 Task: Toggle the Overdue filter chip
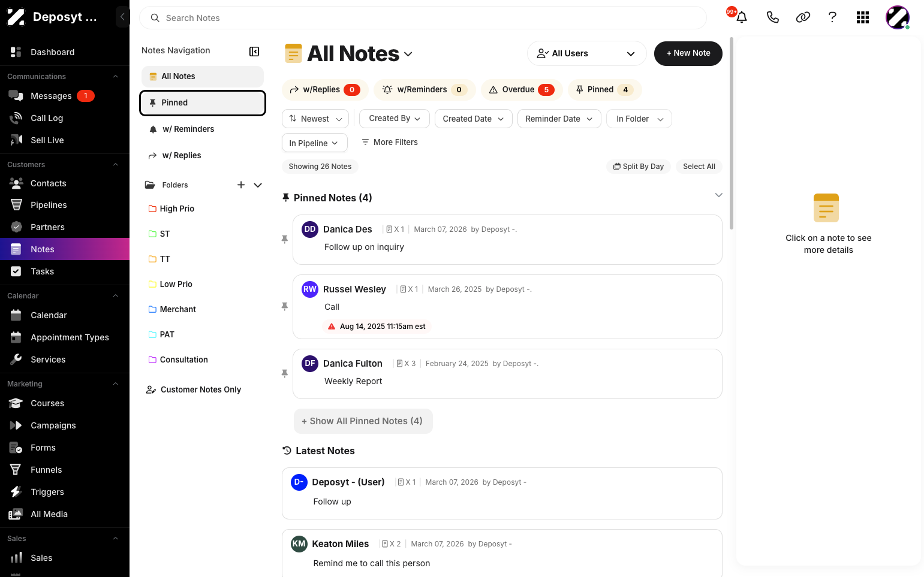point(522,90)
